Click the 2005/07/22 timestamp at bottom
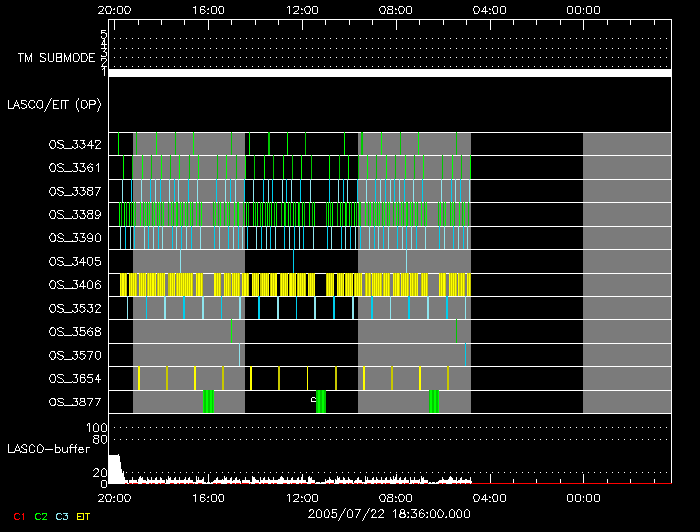The image size is (700, 532). 387,512
